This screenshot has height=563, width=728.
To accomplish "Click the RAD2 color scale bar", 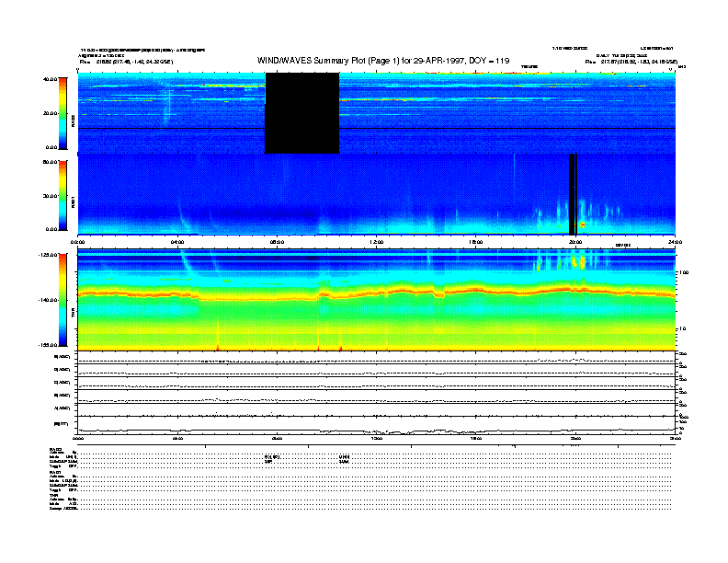I will tap(63, 113).
